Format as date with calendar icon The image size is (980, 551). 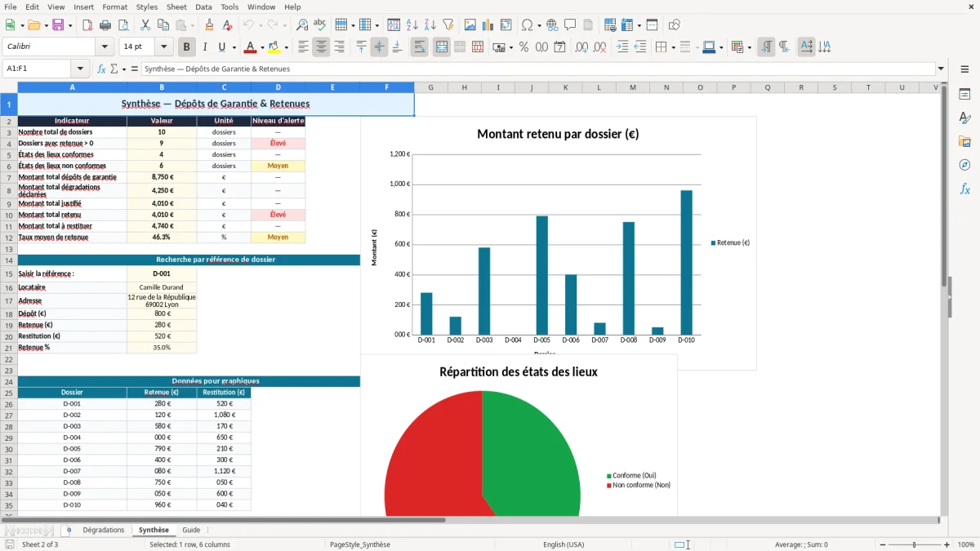click(x=559, y=47)
